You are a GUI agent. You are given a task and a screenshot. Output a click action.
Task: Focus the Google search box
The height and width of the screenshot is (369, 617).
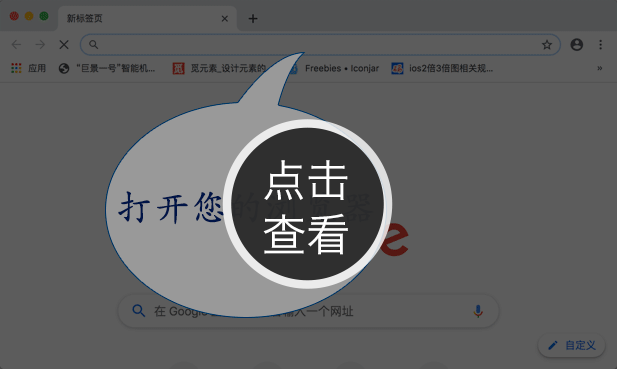(308, 311)
